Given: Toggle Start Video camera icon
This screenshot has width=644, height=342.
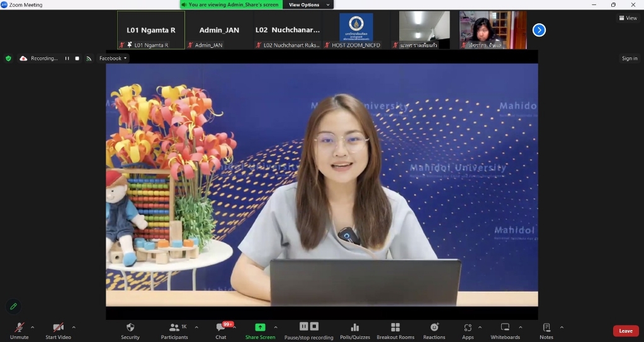Looking at the screenshot, I should 58,328.
